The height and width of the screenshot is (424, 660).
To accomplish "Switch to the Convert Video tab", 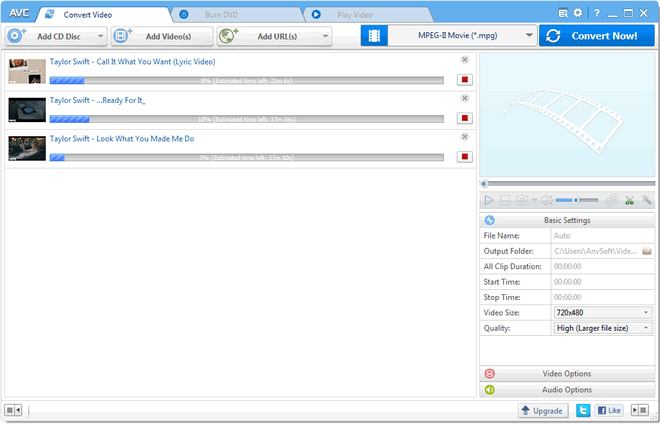I will tap(103, 15).
